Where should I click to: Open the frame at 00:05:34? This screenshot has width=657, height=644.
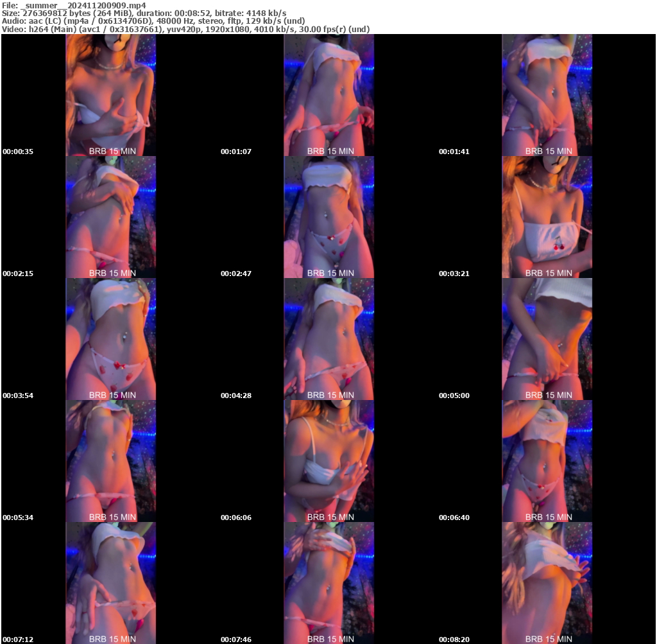[x=110, y=461]
